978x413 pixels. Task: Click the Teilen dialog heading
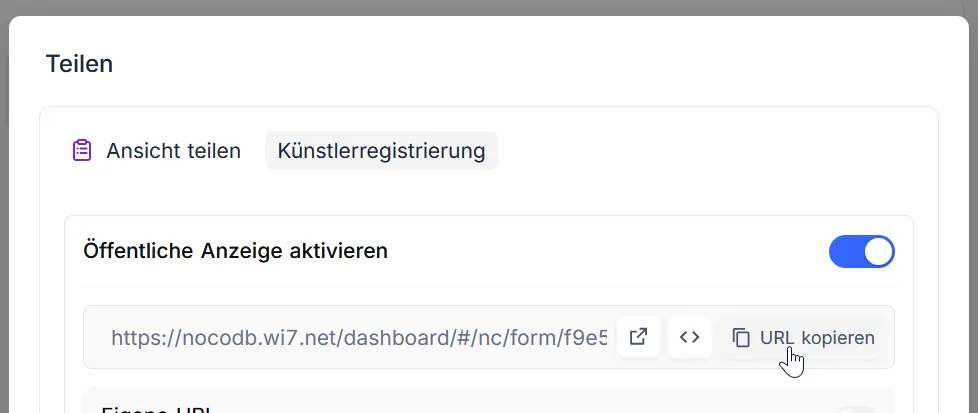click(x=79, y=64)
